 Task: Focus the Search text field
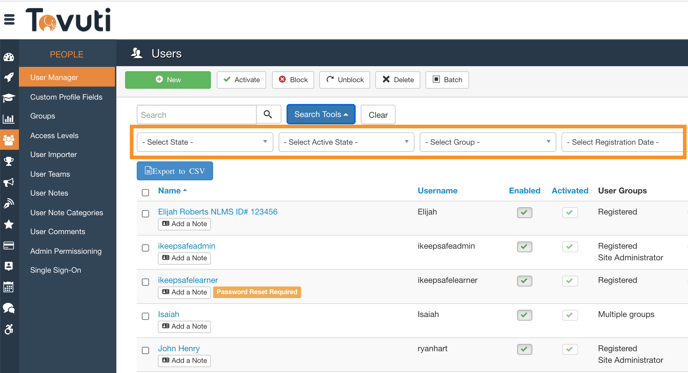[x=197, y=115]
